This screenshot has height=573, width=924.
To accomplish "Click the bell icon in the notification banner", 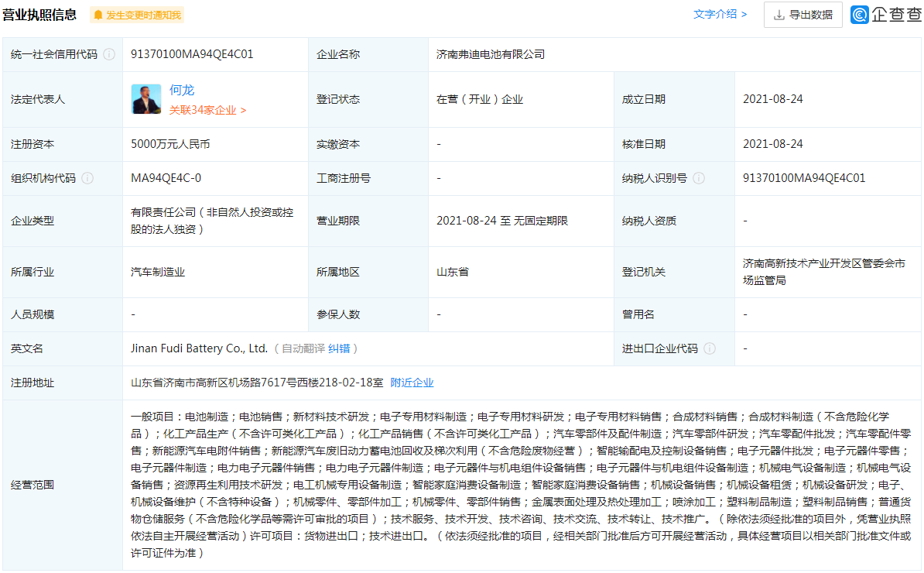I will pos(97,14).
